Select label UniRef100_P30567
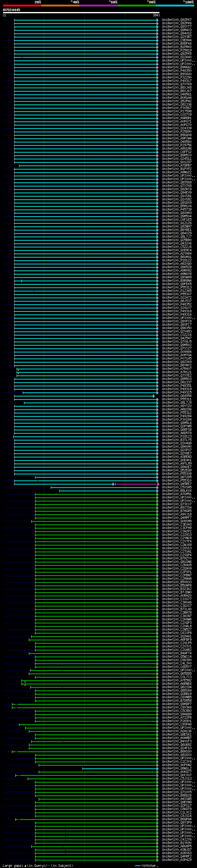Screen dimensions: 197x868 [177, 108]
